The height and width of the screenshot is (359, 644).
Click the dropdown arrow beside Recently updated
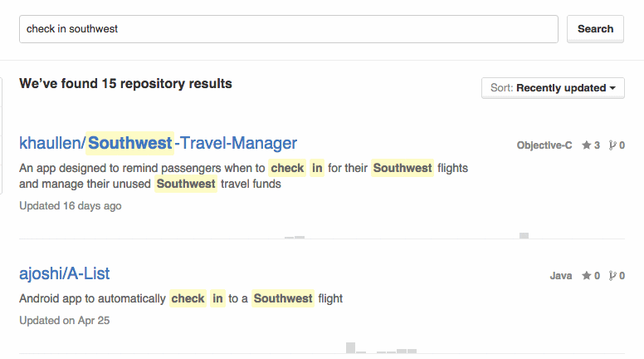tap(612, 88)
